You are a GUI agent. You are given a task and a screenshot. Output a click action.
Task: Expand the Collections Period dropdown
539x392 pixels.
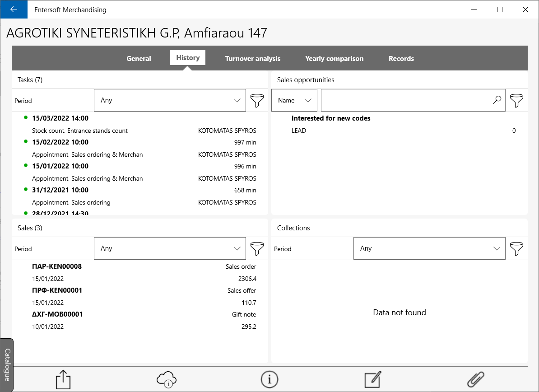(x=429, y=248)
